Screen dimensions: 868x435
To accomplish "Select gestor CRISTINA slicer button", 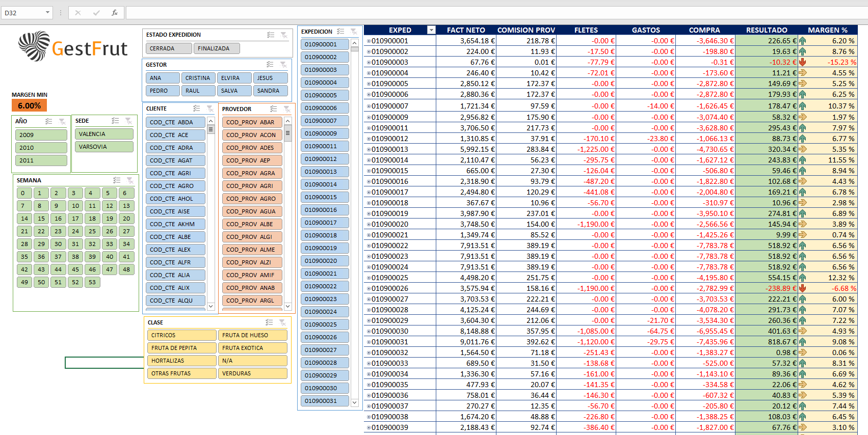I will (198, 78).
